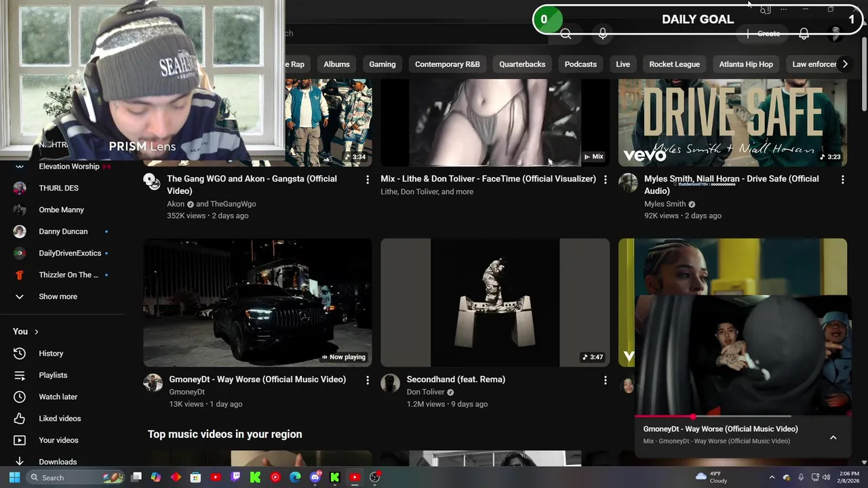Open the Drive Safe VEVO thumbnail

[732, 122]
